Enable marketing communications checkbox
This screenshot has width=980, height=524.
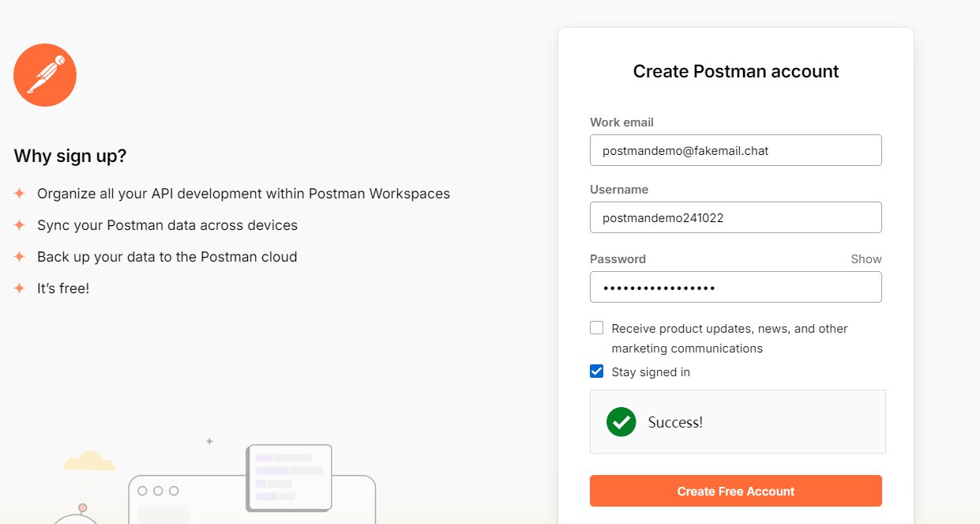click(597, 328)
